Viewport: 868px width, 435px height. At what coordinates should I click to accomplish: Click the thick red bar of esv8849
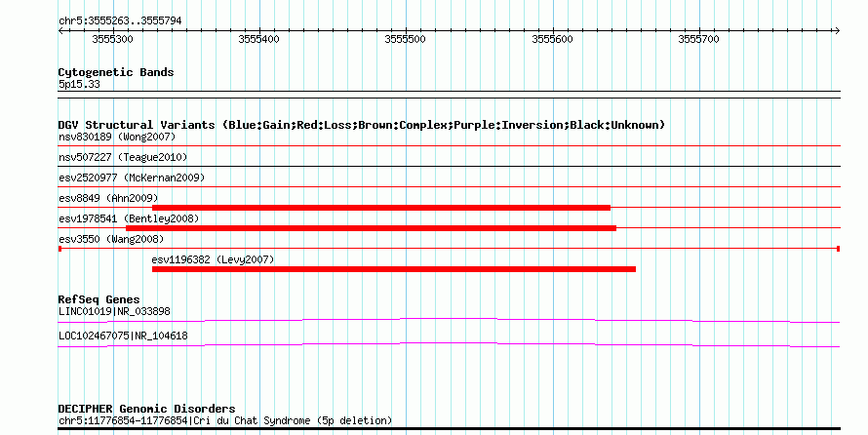[381, 208]
